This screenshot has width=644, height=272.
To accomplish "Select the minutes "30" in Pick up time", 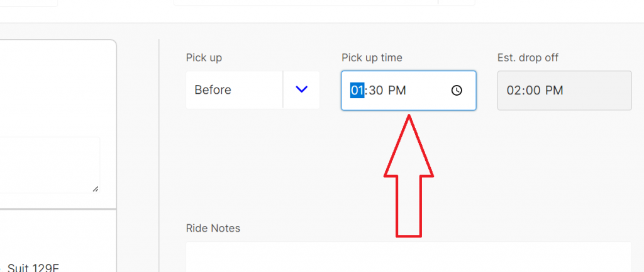I will pyautogui.click(x=376, y=90).
